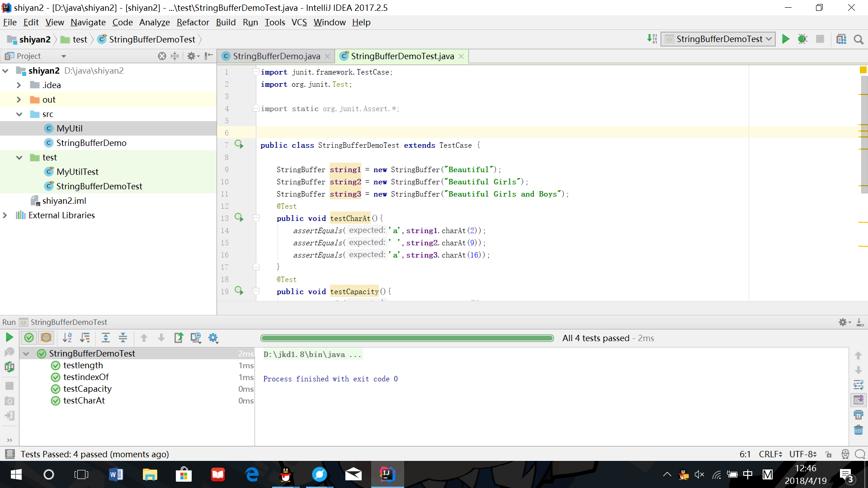The image size is (868, 488).
Task: Open the Navigate menu
Action: point(88,22)
